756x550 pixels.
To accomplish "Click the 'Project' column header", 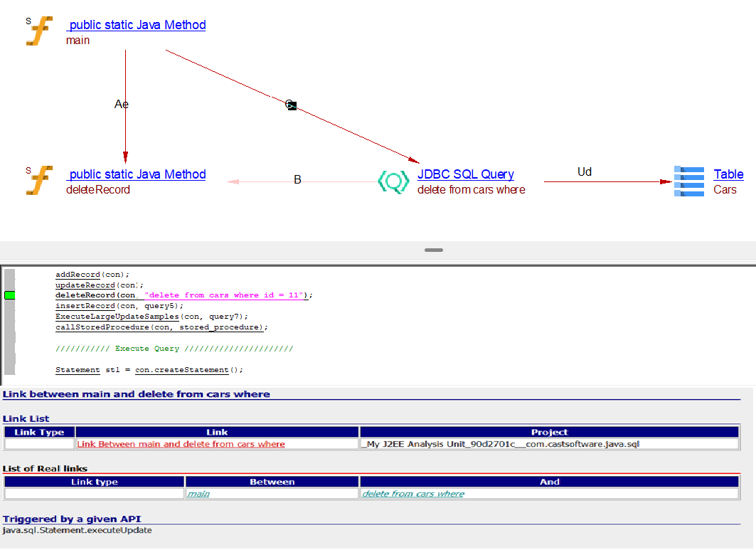I will coord(549,432).
